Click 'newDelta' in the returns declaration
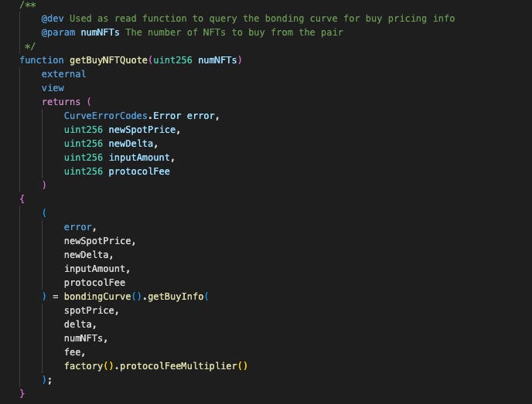The image size is (532, 404). [x=131, y=144]
